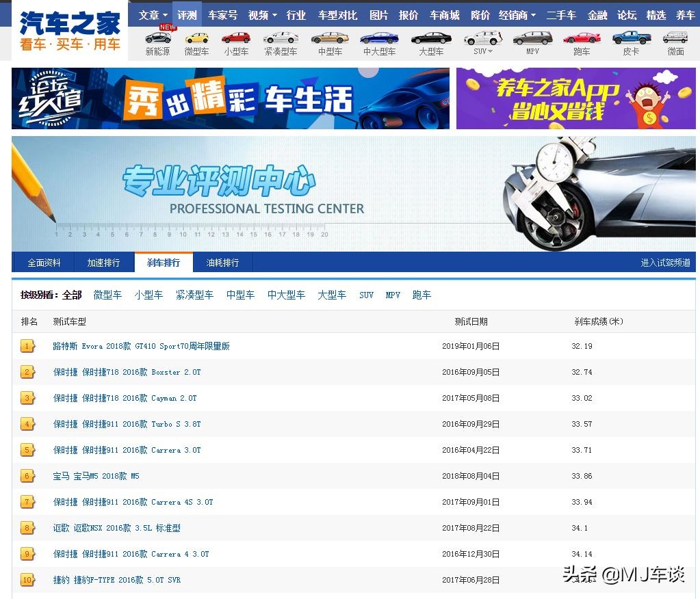The width and height of the screenshot is (700, 599).
Task: Open 保时捷718 2016款 Boxster 2.0T entry
Action: tap(127, 372)
